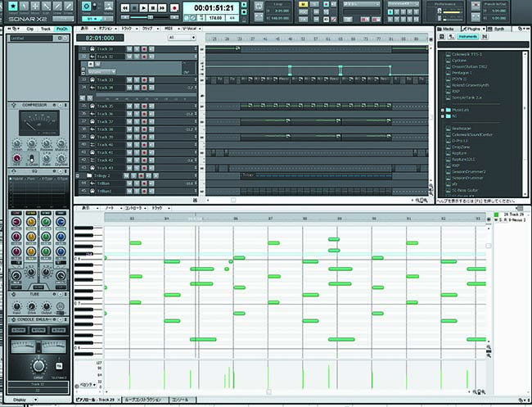Open the piano roll ノート menu
The height and width of the screenshot is (407, 532).
click(111, 208)
